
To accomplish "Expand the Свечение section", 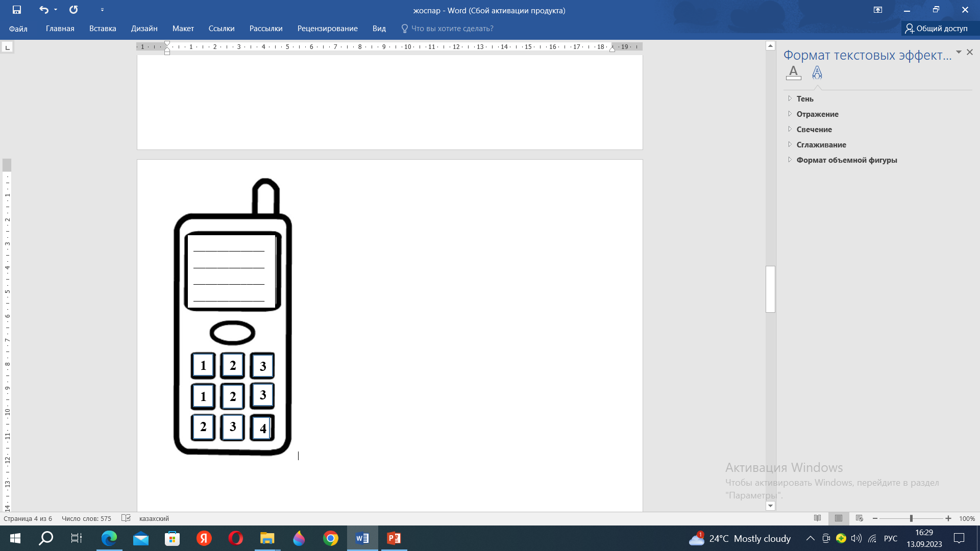I will click(x=814, y=130).
